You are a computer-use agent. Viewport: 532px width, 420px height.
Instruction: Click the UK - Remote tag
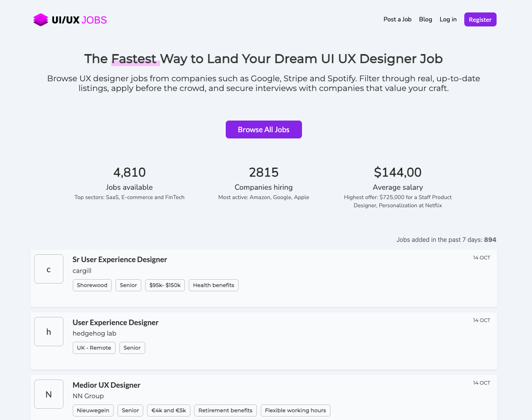(x=94, y=348)
